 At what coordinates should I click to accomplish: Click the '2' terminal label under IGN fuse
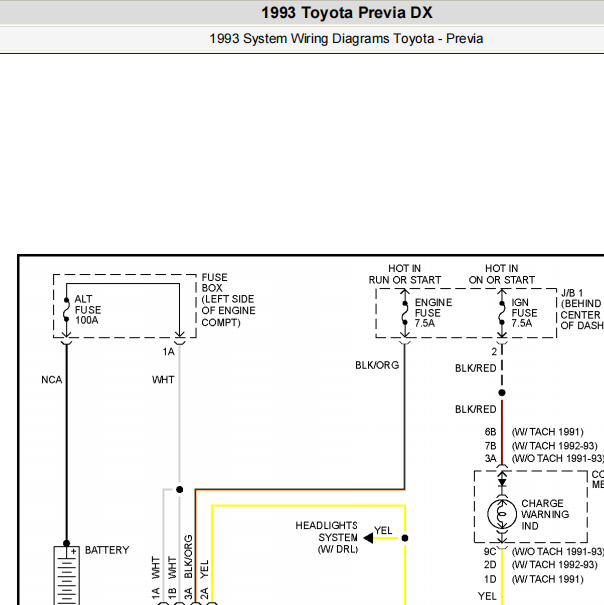(494, 352)
